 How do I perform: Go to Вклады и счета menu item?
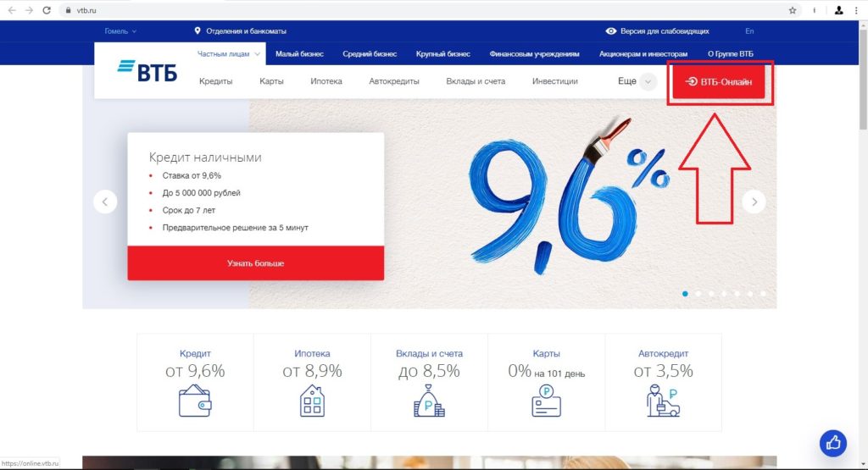(x=476, y=81)
